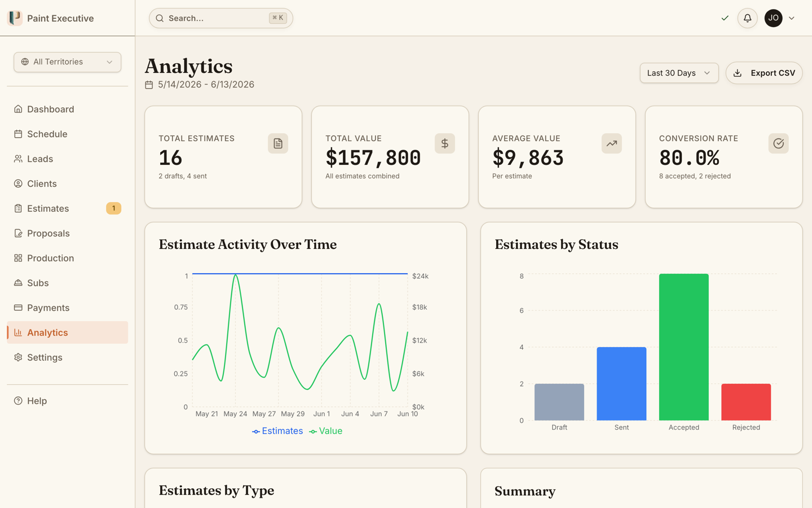812x508 pixels.
Task: Click the $9,863 average value figure
Action: (528, 157)
